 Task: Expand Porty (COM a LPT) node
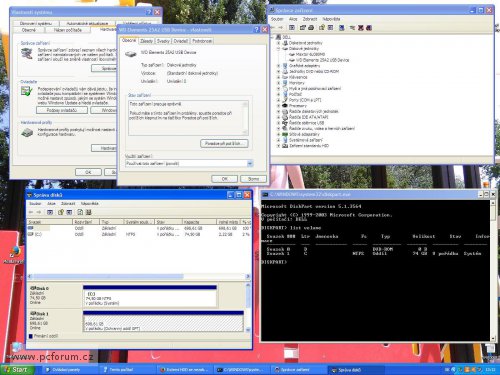coord(278,100)
